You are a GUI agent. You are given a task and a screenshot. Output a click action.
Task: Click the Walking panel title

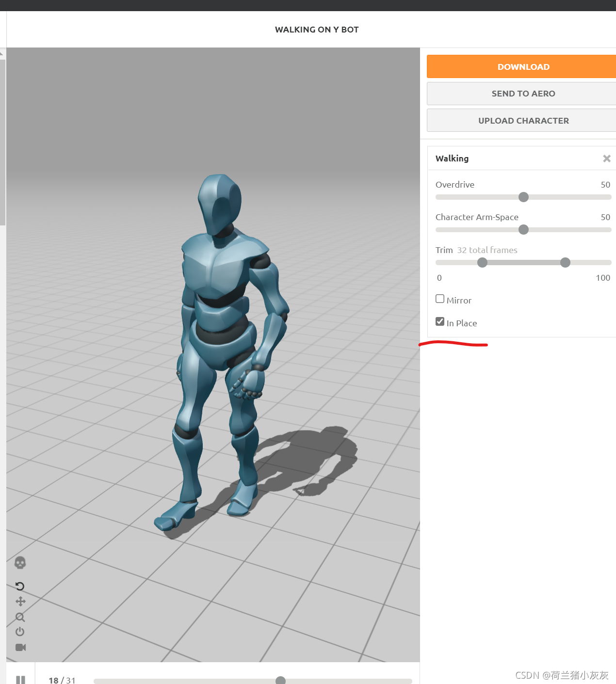tap(452, 159)
